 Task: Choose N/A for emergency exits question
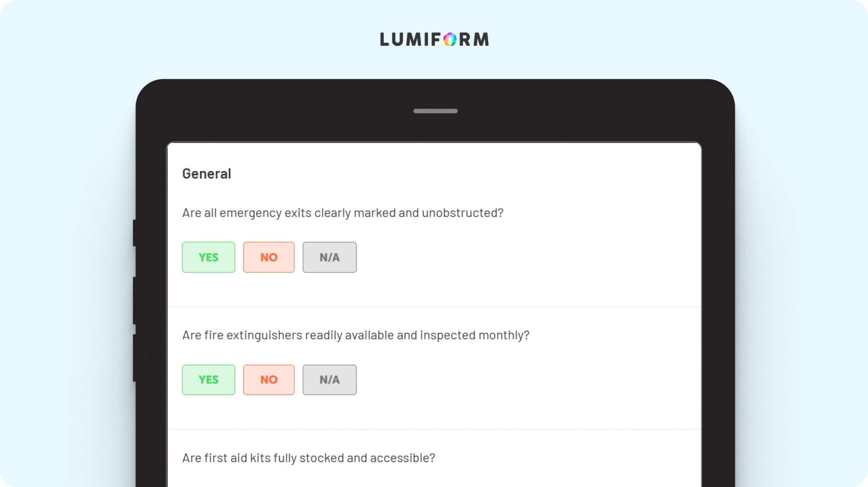pos(329,257)
